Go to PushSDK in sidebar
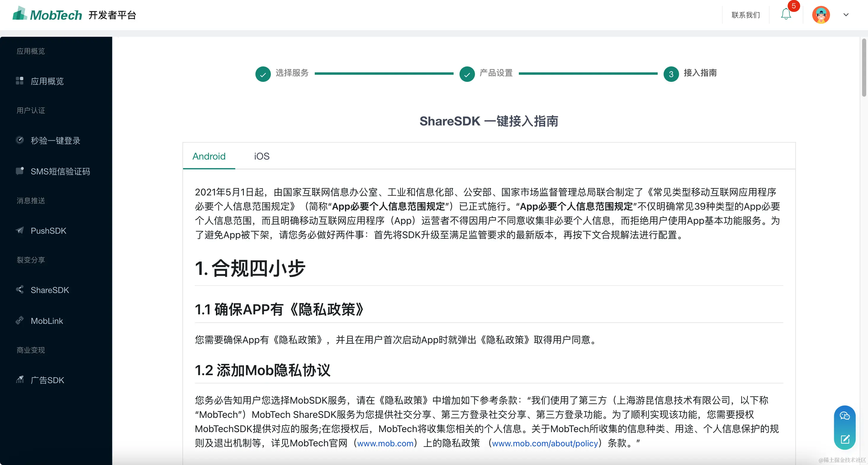 coord(48,231)
